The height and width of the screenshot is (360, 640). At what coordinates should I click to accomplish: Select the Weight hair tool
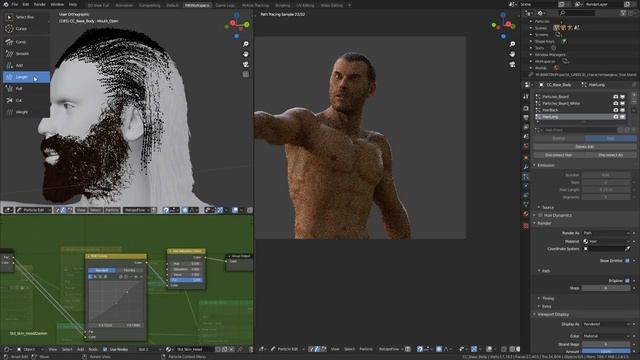click(25, 112)
